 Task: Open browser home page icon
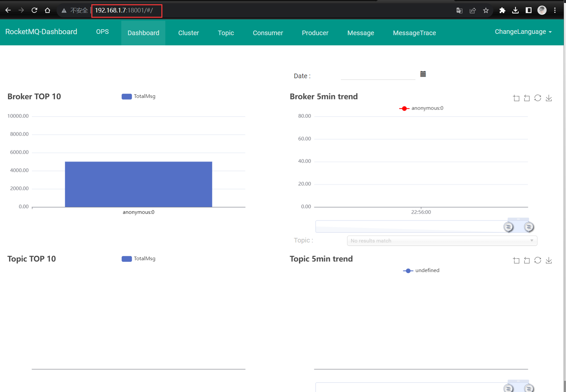pyautogui.click(x=48, y=11)
